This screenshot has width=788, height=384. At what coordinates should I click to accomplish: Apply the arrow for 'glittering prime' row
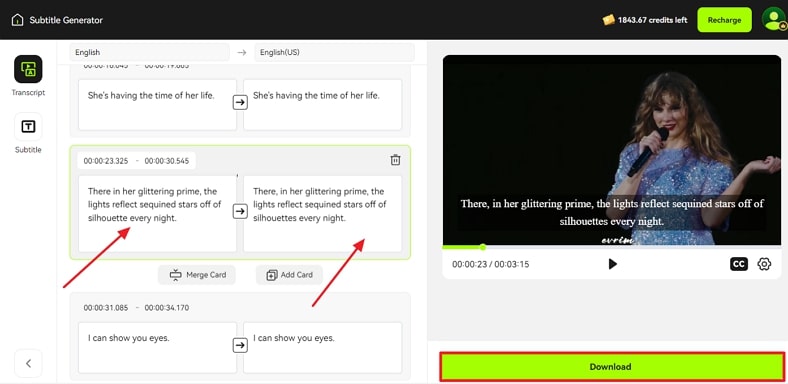pos(240,212)
